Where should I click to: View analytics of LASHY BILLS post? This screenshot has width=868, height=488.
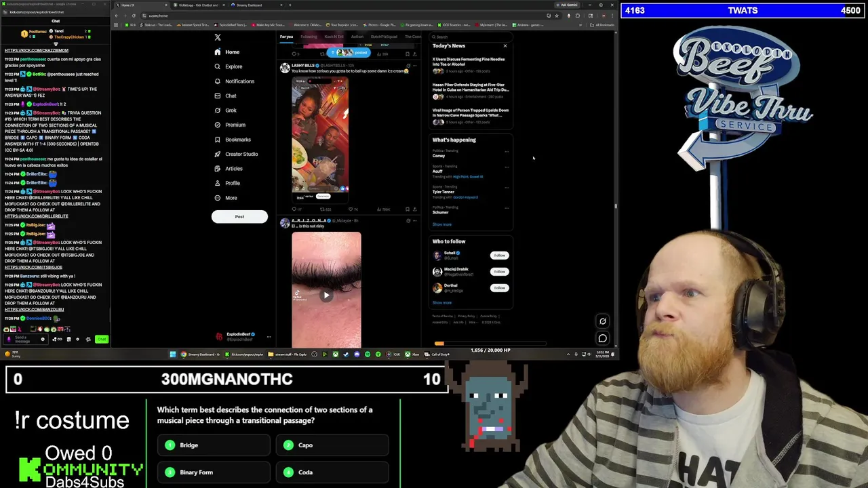tap(383, 209)
